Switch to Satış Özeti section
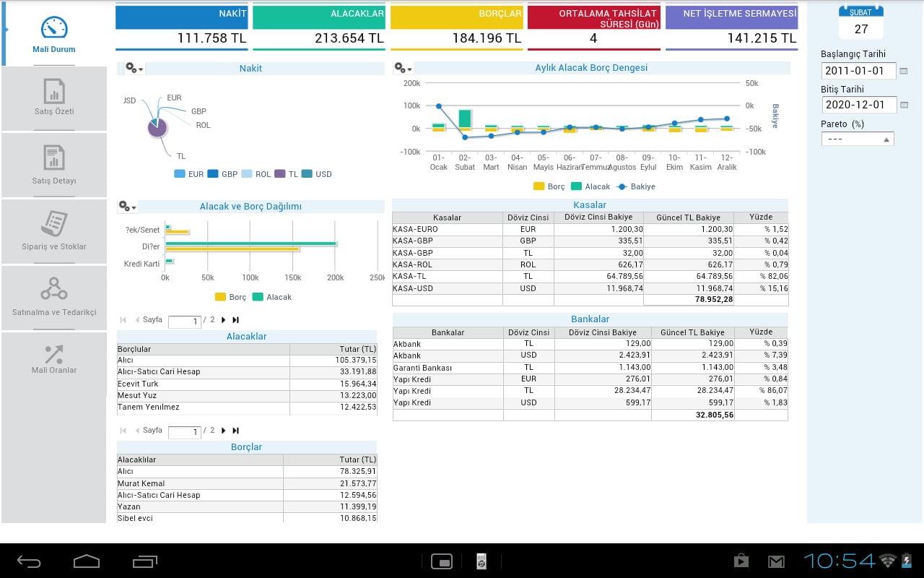The height and width of the screenshot is (578, 924). click(x=54, y=98)
